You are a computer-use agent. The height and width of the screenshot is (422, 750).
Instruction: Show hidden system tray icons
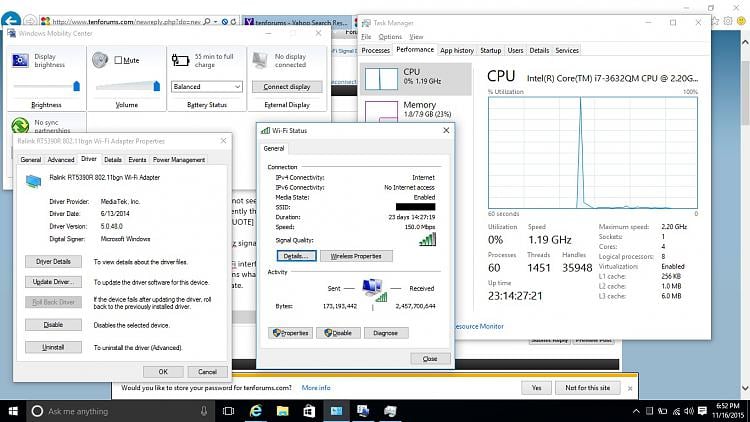(636, 411)
